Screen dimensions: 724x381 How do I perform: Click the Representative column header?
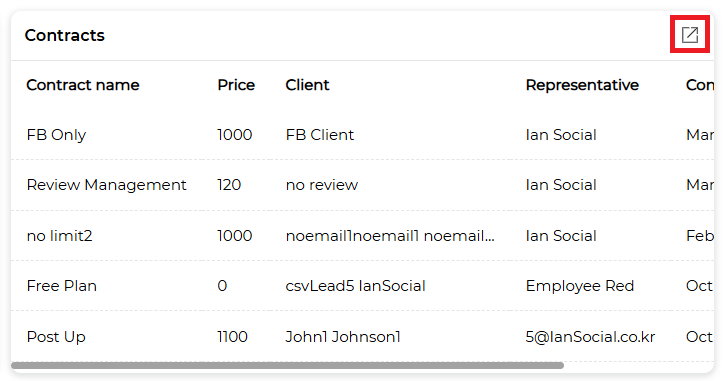582,85
